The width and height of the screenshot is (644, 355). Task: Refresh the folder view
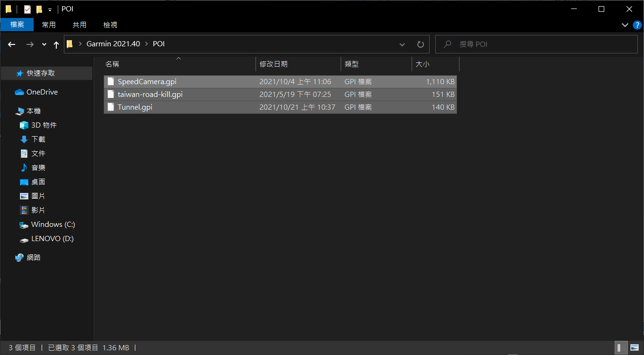[x=420, y=44]
